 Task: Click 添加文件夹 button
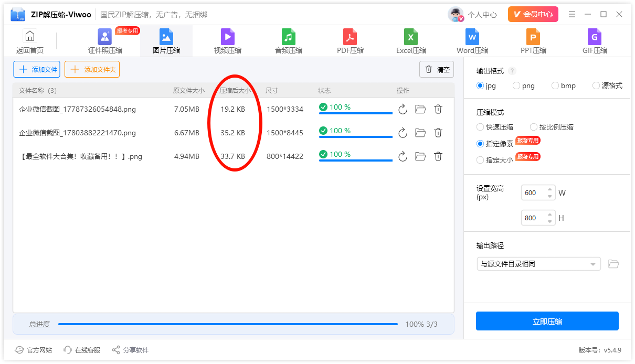(92, 69)
